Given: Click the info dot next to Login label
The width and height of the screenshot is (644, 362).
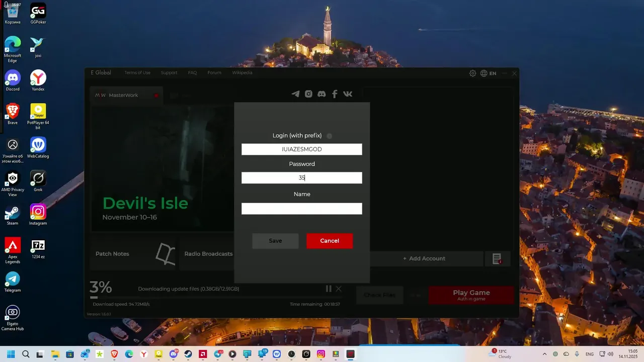Looking at the screenshot, I should pyautogui.click(x=330, y=136).
